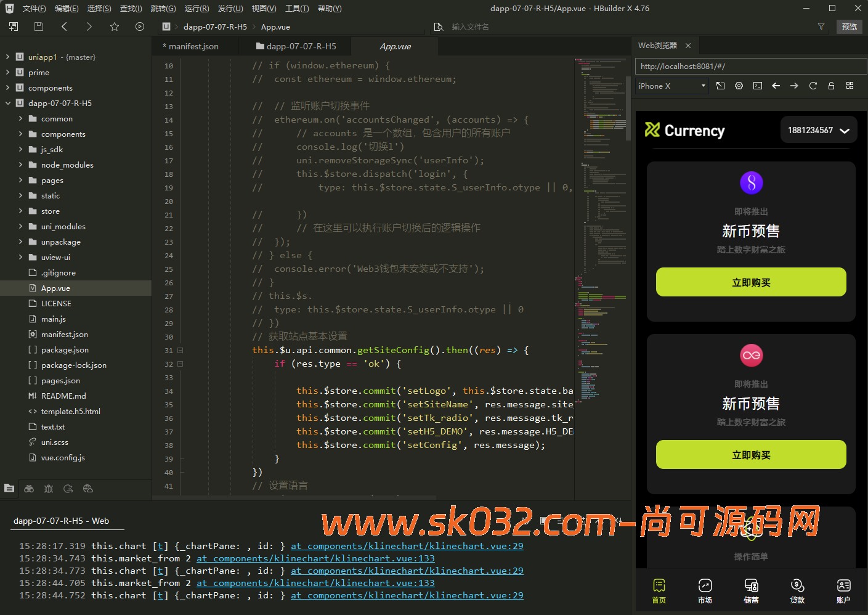The height and width of the screenshot is (615, 868).
Task: Open the debug bug icon in sidebar footer
Action: pyautogui.click(x=49, y=489)
